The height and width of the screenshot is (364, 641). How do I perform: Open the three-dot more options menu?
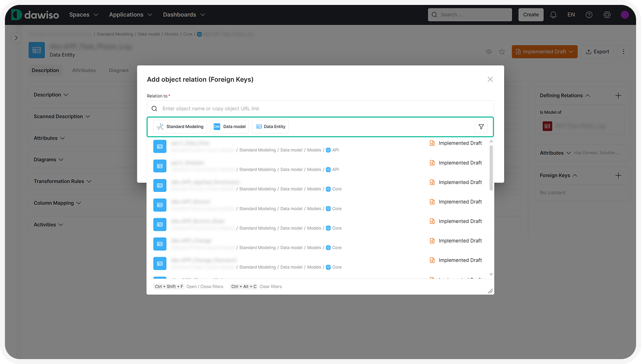click(623, 52)
